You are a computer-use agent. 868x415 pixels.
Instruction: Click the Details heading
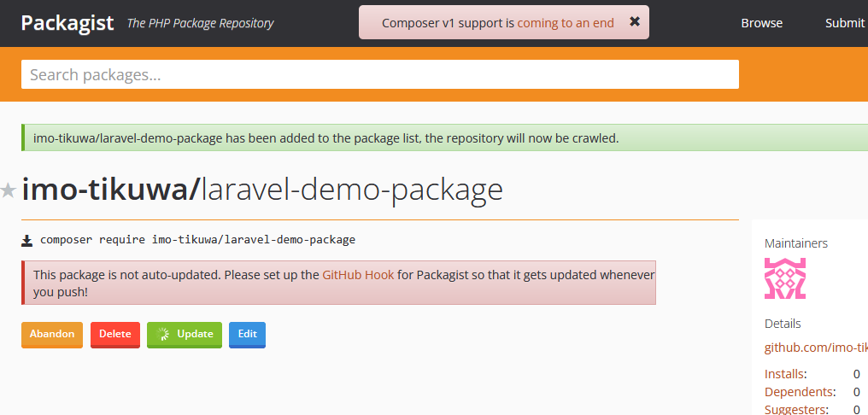(x=783, y=324)
